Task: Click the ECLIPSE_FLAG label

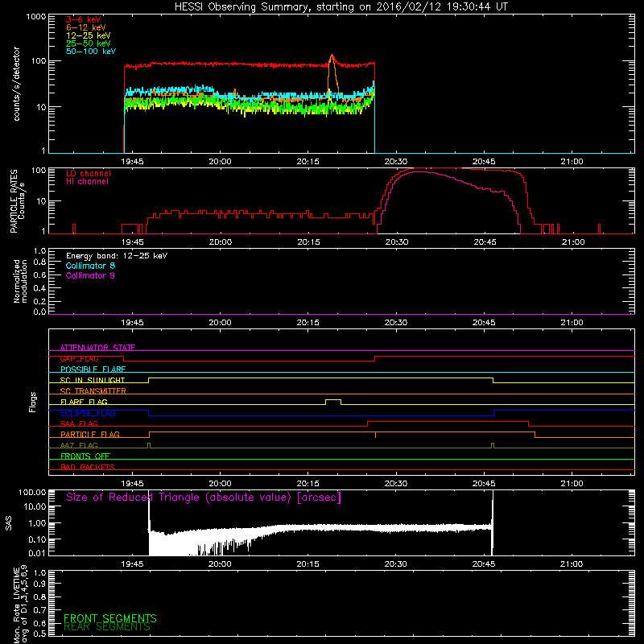Action: [88, 413]
